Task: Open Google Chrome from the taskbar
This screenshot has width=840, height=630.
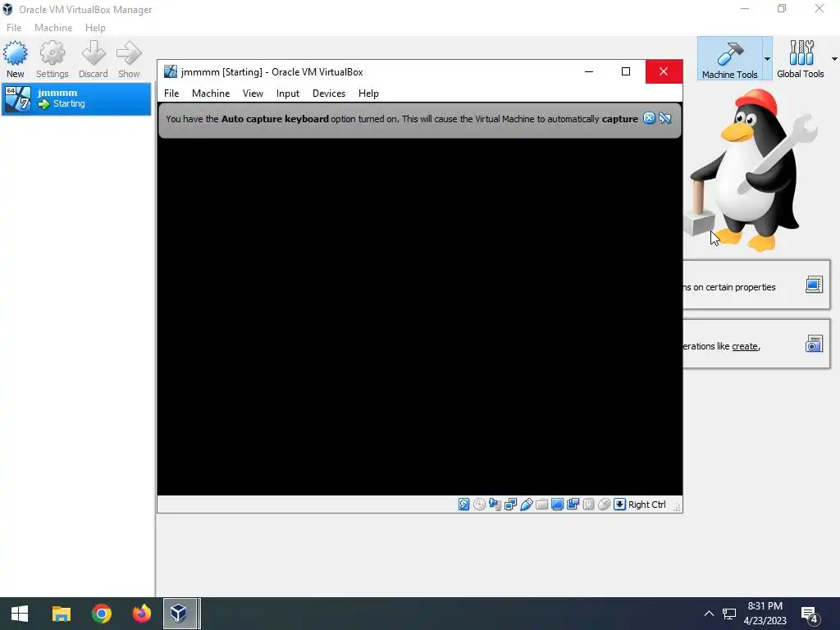Action: tap(101, 614)
